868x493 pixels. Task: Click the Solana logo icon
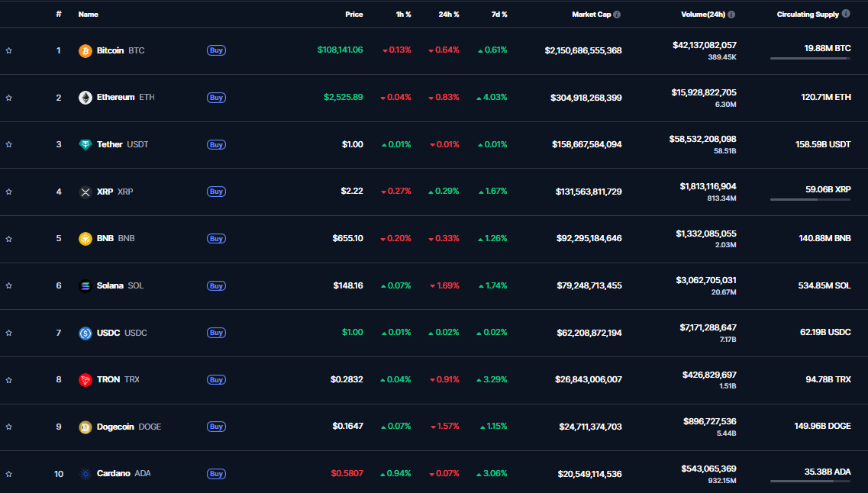pyautogui.click(x=86, y=286)
